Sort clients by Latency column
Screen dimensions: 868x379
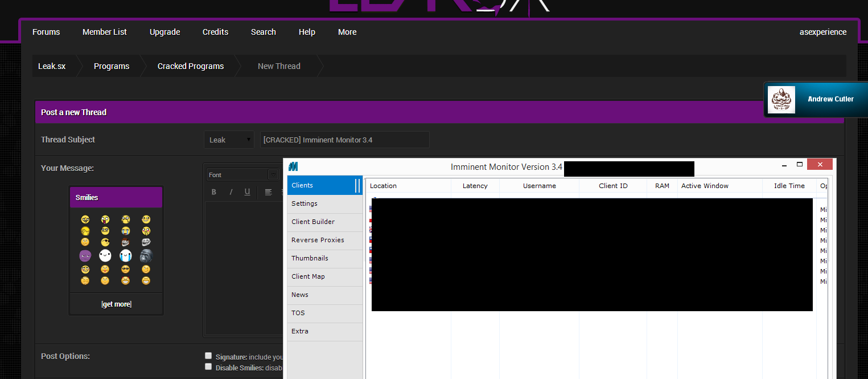(475, 186)
